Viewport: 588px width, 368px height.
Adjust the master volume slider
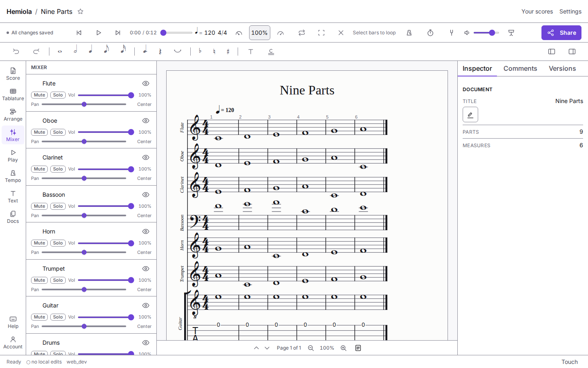486,33
